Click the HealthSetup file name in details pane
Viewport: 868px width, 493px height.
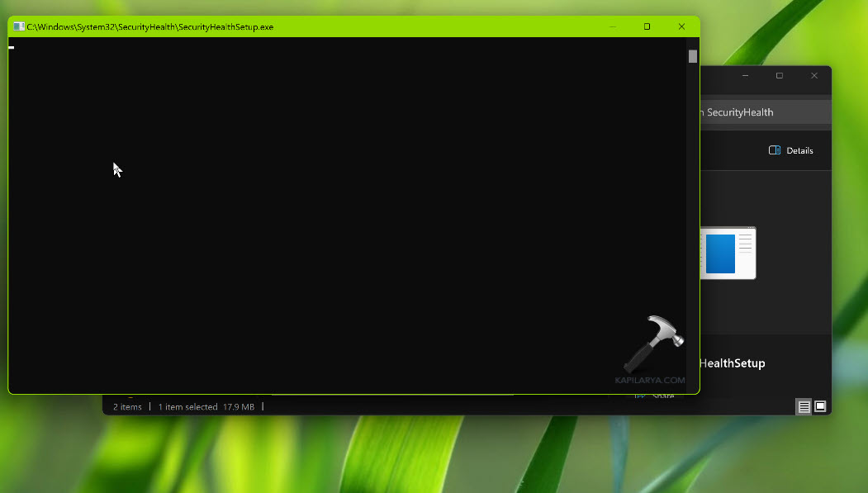tap(733, 363)
